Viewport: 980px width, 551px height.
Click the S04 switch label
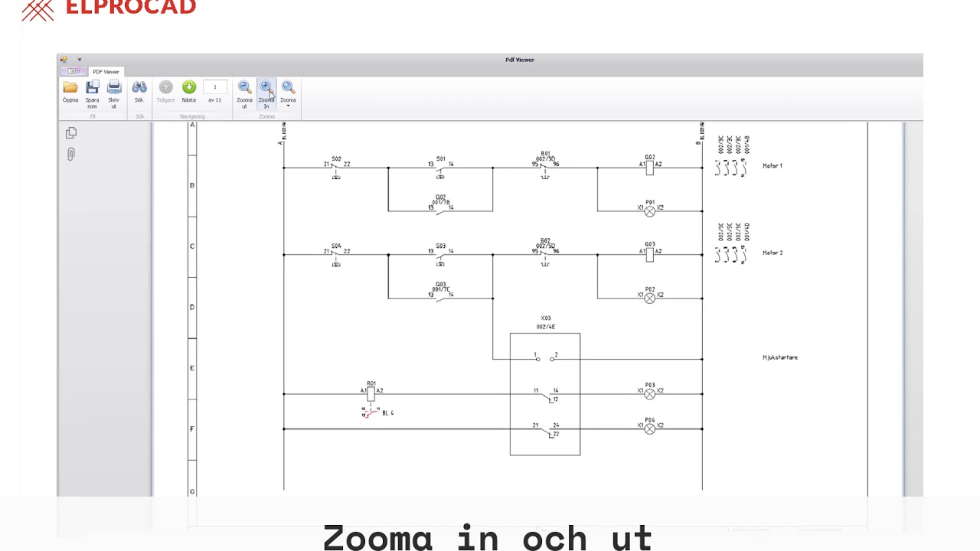[x=336, y=246]
